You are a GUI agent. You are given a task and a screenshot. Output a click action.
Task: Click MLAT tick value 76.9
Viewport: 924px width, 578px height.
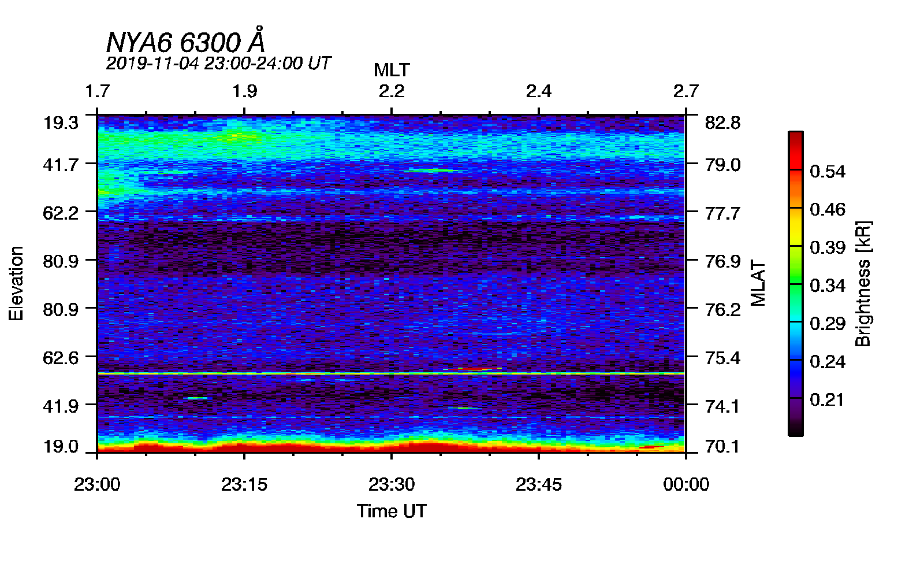coord(722,261)
